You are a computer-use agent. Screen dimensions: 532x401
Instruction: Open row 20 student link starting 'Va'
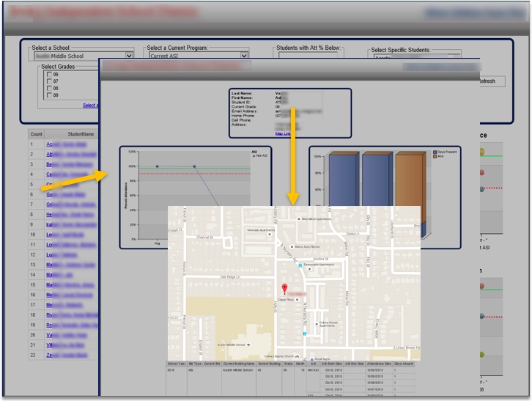(67, 335)
